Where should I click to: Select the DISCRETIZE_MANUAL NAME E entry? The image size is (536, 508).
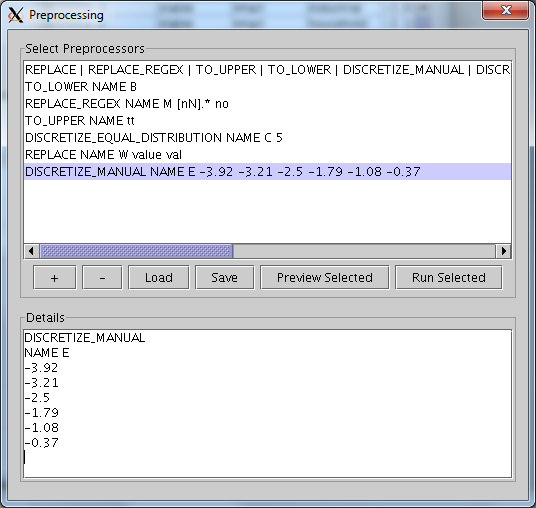267,172
